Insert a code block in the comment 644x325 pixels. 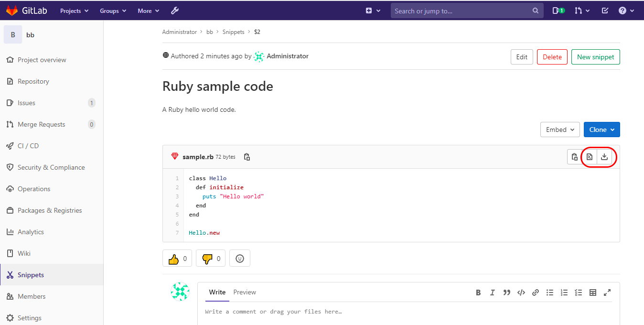pos(521,292)
